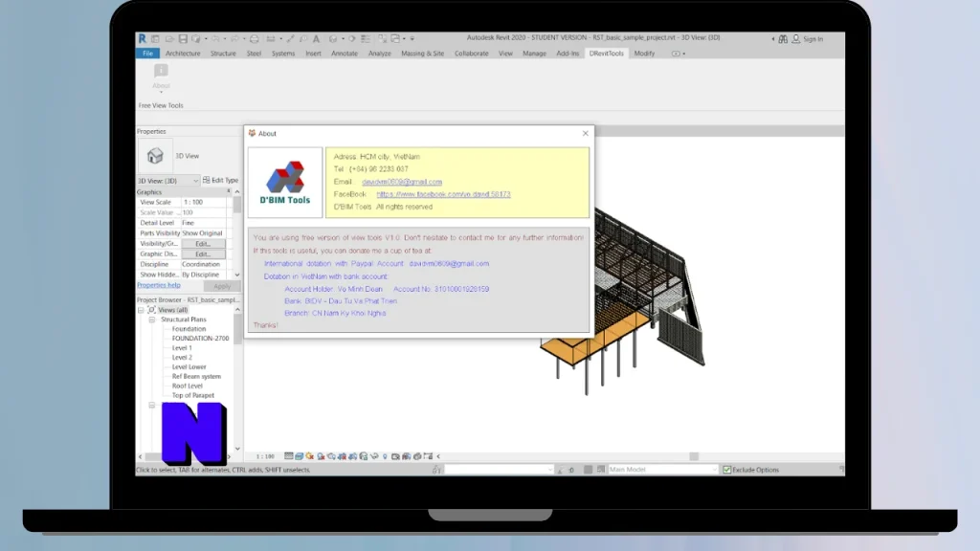The width and height of the screenshot is (980, 551).
Task: Switch to the Collaborate ribbon tab
Action: point(471,54)
